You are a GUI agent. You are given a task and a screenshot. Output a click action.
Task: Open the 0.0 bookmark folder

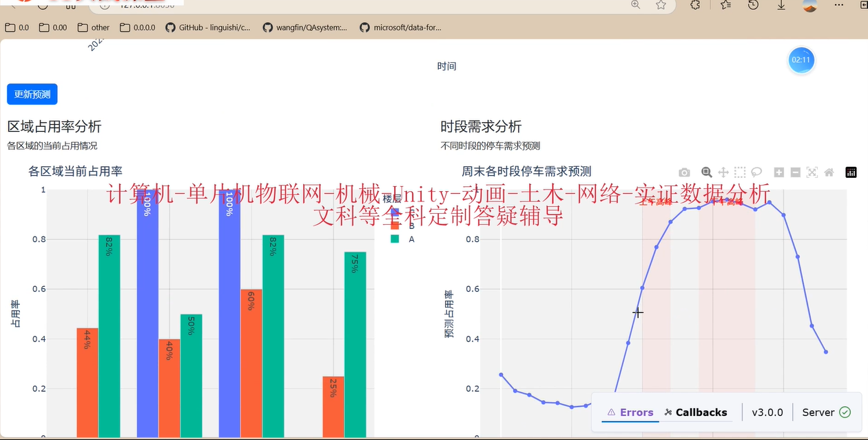(17, 28)
